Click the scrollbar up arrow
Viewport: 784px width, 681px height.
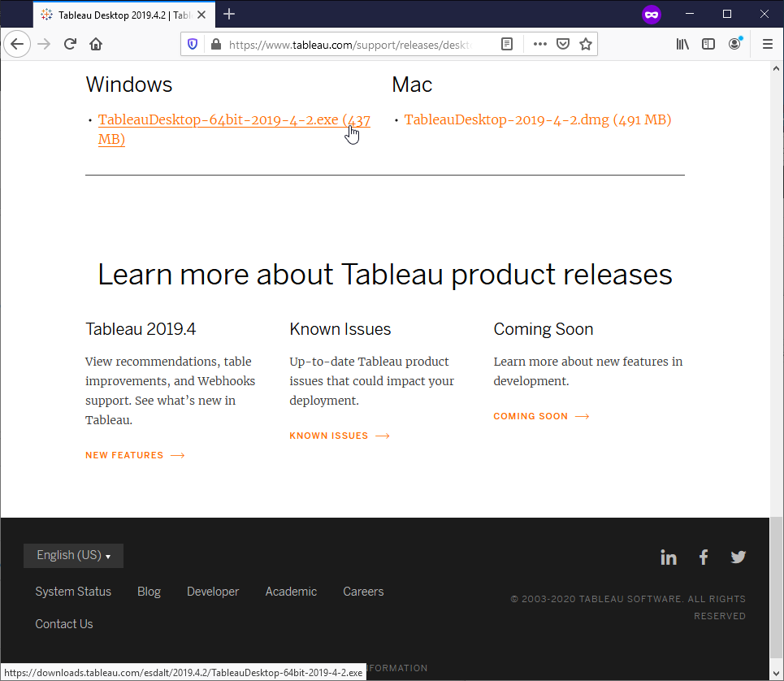click(776, 68)
